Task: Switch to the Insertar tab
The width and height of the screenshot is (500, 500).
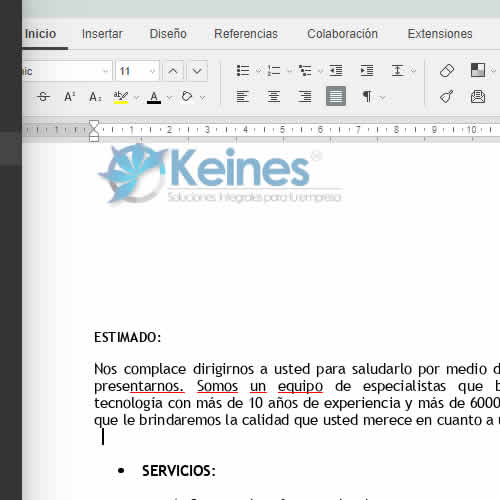Action: [x=102, y=34]
